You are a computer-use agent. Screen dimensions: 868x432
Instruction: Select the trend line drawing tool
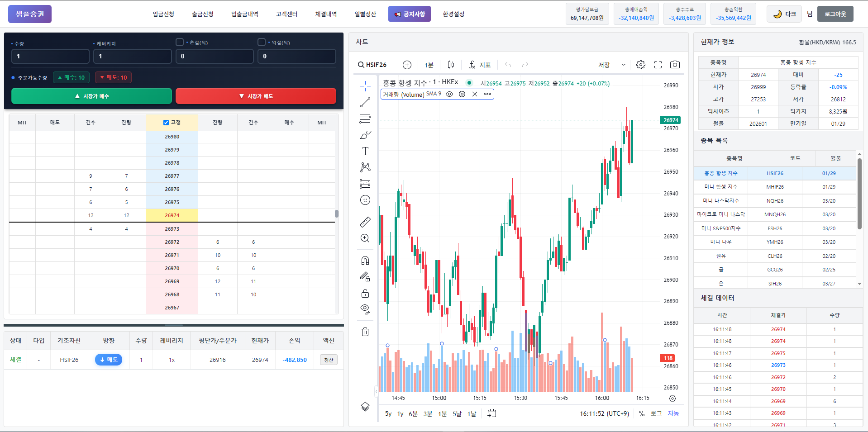click(365, 102)
